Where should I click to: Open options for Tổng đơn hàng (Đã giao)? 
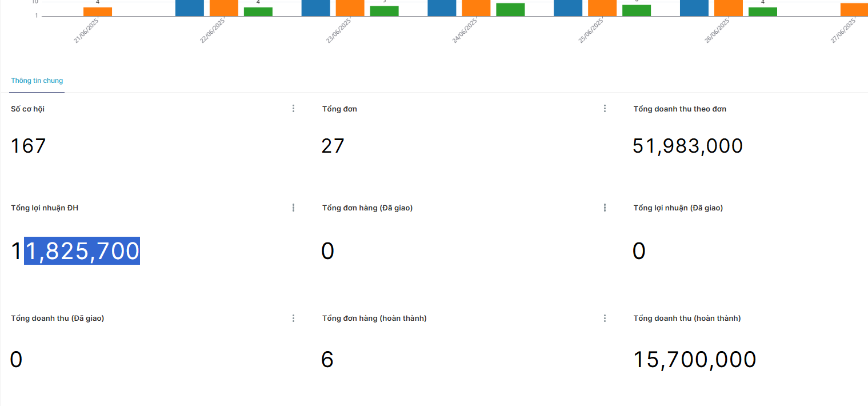pyautogui.click(x=605, y=208)
